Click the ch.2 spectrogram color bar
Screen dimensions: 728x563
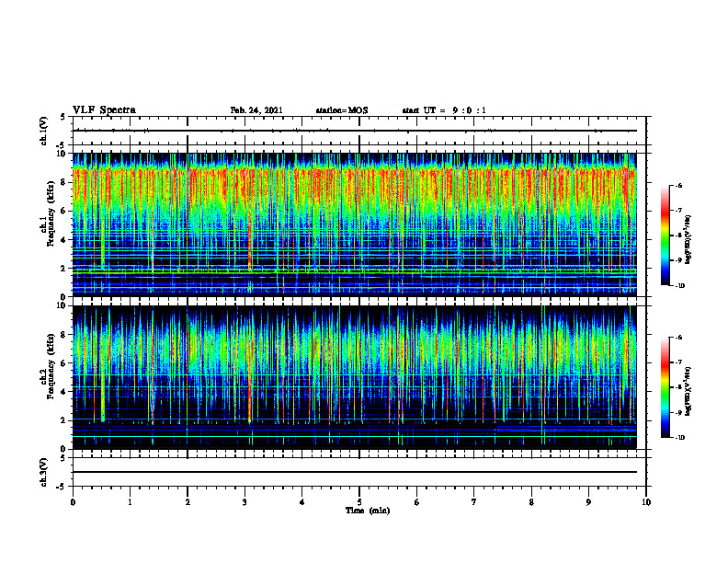(x=665, y=387)
